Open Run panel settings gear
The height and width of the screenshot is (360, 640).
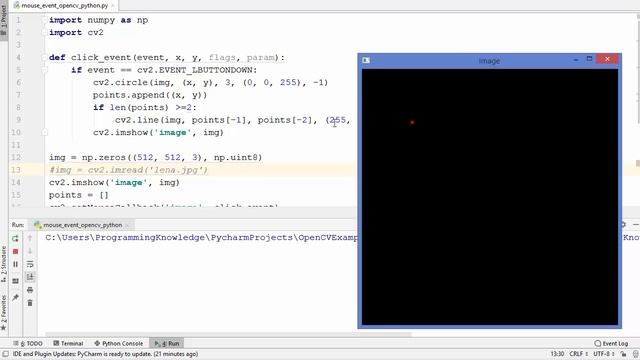click(623, 224)
